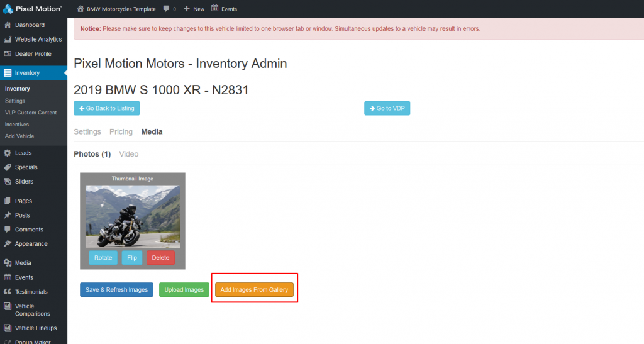The image size is (644, 344).
Task: Flip the thumbnail image
Action: 132,258
